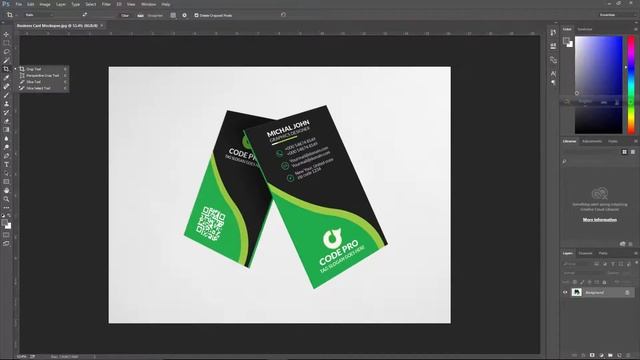Show Libraries items as grid view
Image resolution: width=640 pixels, height=360 pixels.
(624, 152)
